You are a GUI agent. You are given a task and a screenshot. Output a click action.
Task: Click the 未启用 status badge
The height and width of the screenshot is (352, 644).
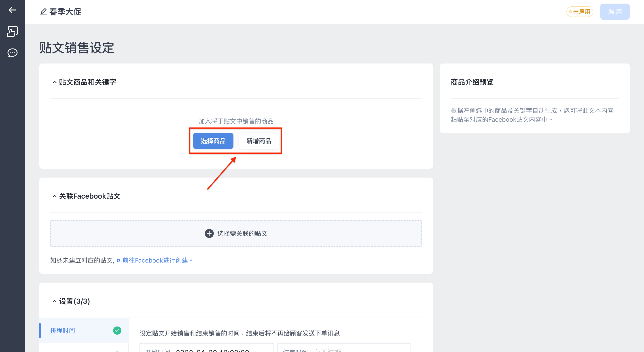[x=580, y=12]
